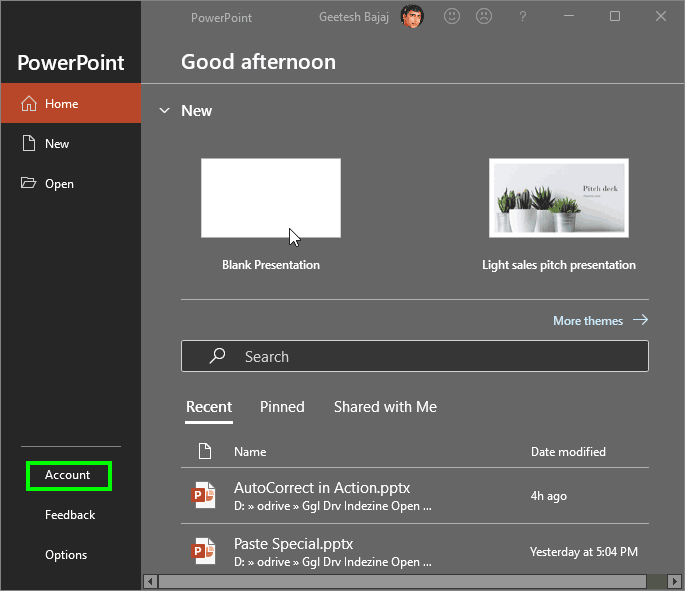Image resolution: width=685 pixels, height=591 pixels.
Task: Click the Geetesh Bajaj account name
Action: 354,17
